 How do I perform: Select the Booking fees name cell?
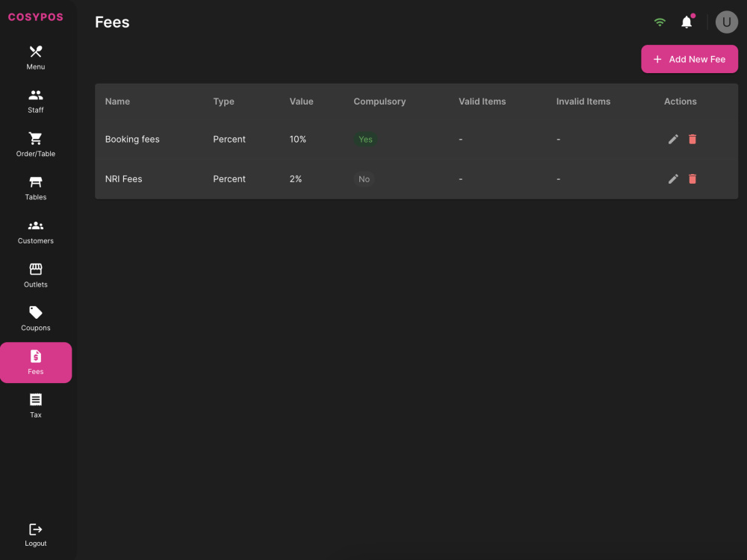pos(132,139)
